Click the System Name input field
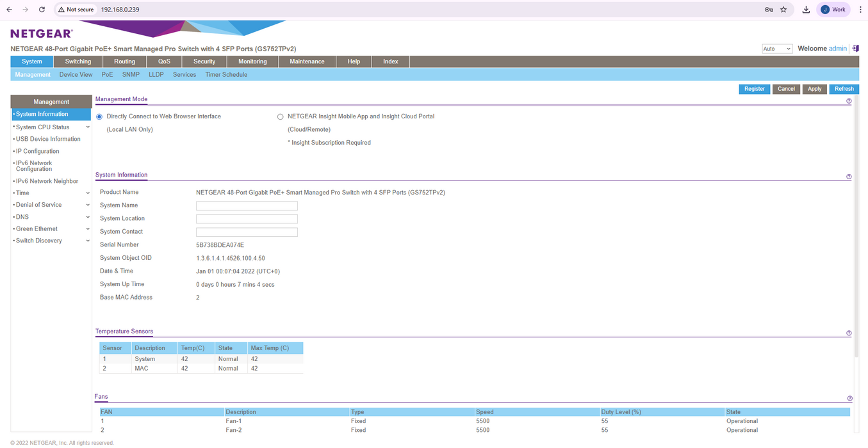Image resolution: width=868 pixels, height=448 pixels. (247, 206)
